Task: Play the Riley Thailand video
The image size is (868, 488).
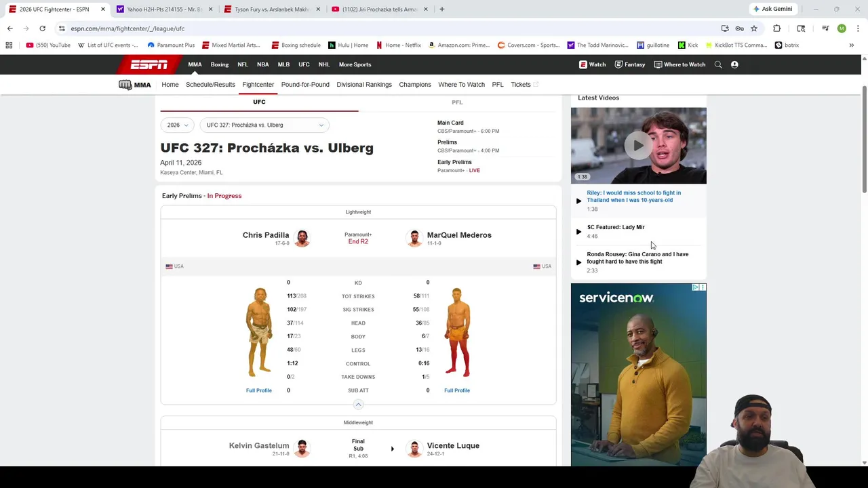Action: click(578, 201)
